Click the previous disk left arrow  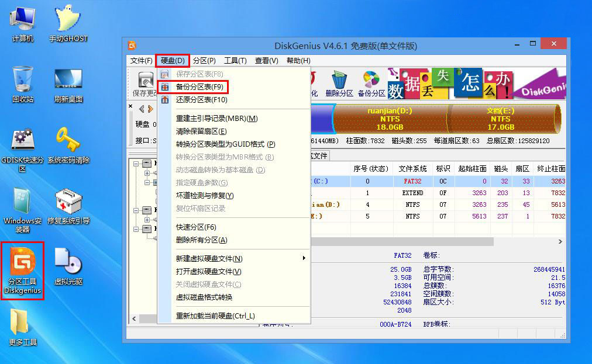tap(142, 109)
